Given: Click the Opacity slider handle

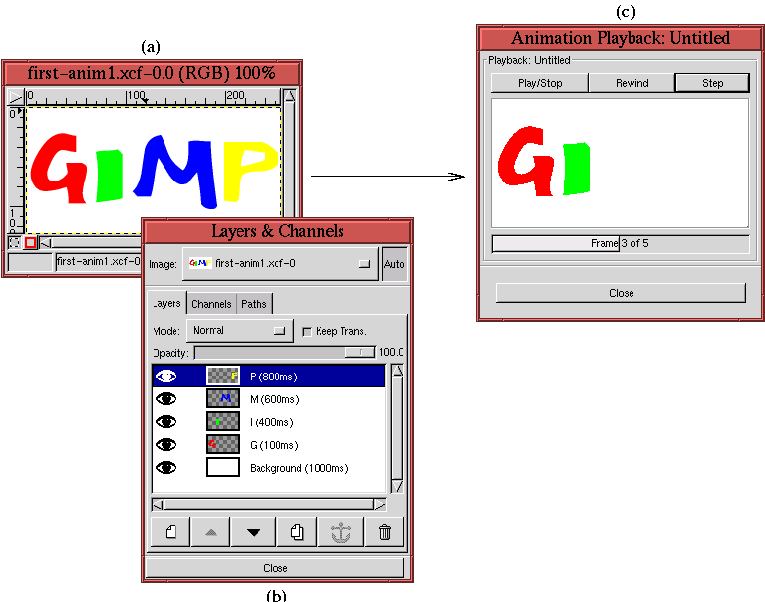Looking at the screenshot, I should tap(354, 352).
